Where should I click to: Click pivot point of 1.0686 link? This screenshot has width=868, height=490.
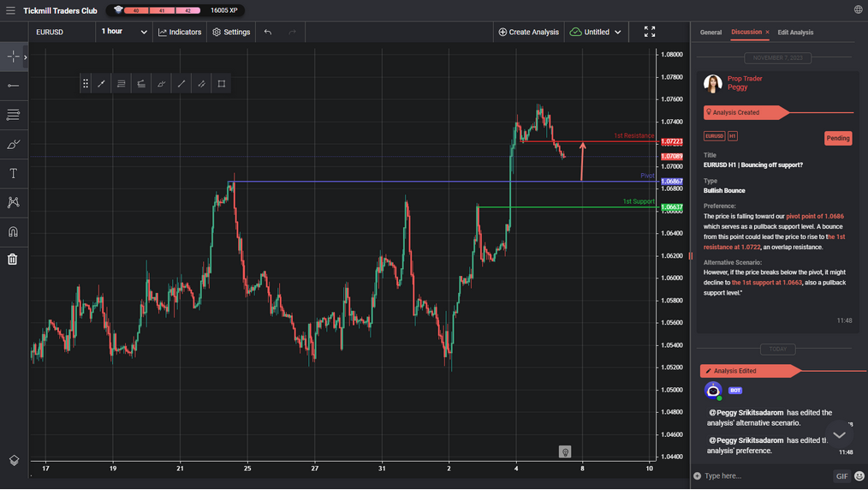(x=815, y=217)
